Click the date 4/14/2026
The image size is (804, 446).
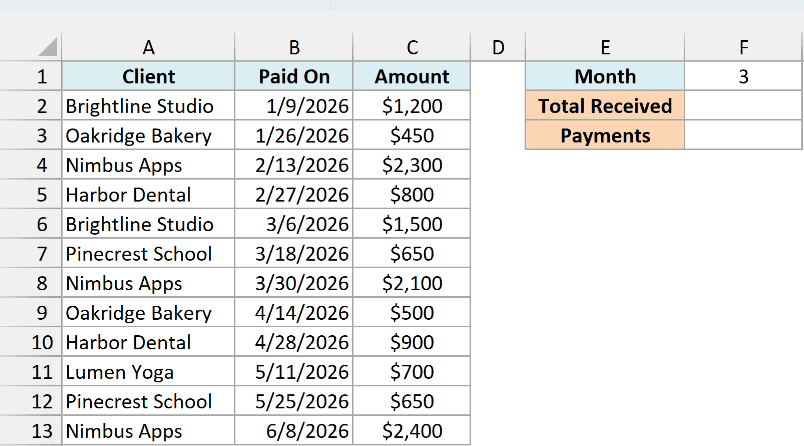(x=294, y=313)
